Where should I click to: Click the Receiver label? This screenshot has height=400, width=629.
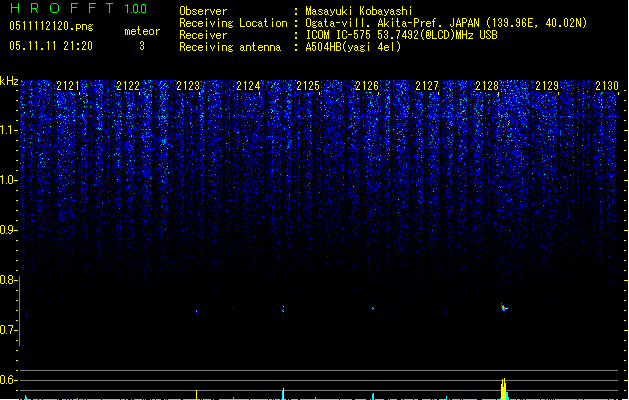pyautogui.click(x=203, y=35)
